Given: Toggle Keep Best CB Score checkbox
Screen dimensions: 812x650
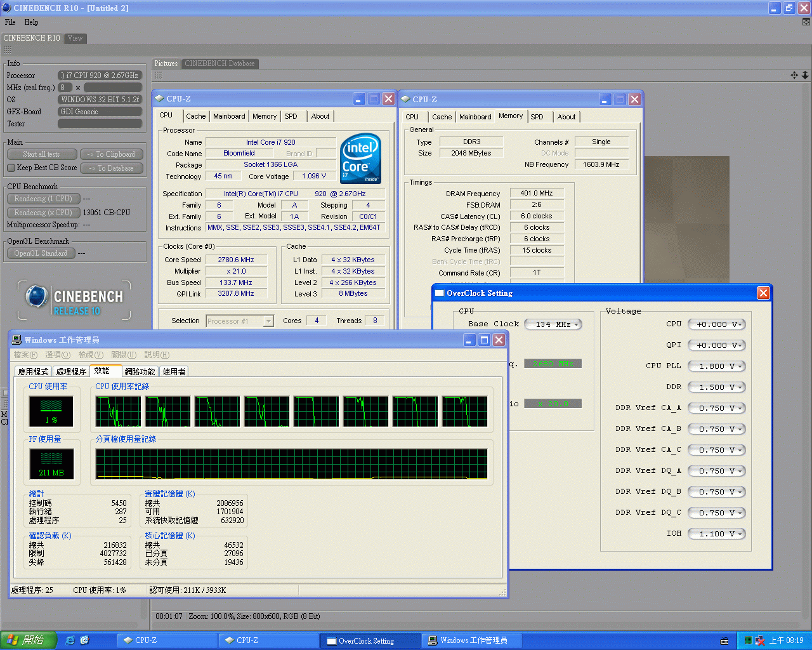Looking at the screenshot, I should [x=11, y=168].
